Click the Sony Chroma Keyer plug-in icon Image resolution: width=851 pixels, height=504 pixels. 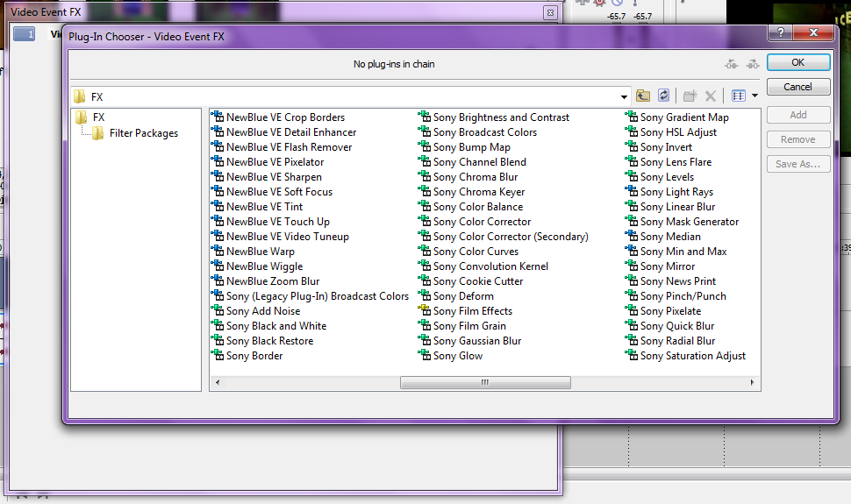(425, 191)
